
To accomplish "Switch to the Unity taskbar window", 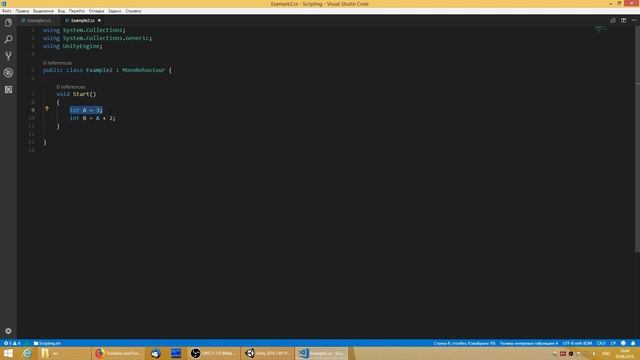I will pos(267,353).
